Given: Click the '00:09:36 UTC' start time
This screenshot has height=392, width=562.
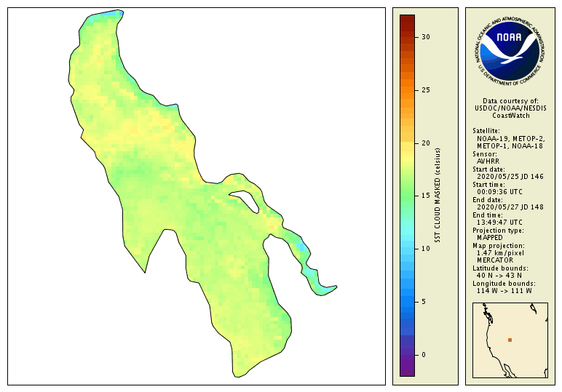Looking at the screenshot, I should pos(499,192).
